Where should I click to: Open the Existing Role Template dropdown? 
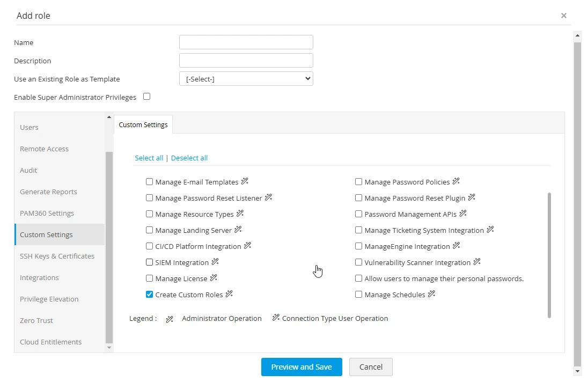pos(246,79)
